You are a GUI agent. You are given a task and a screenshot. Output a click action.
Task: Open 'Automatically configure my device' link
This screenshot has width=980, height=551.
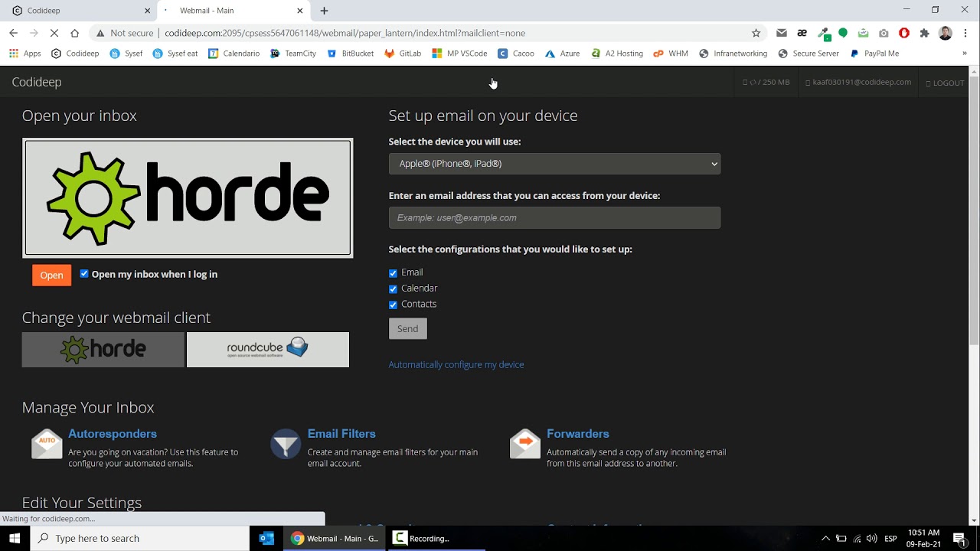(456, 365)
